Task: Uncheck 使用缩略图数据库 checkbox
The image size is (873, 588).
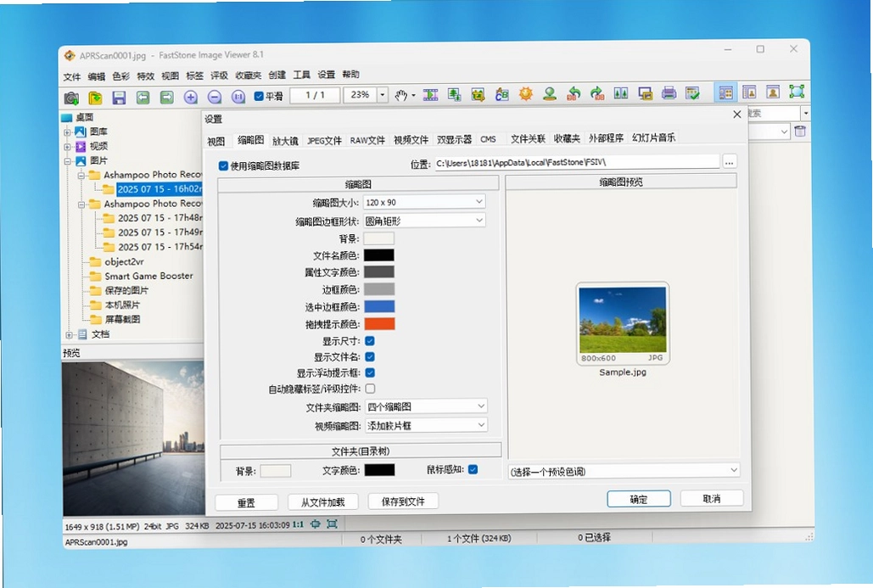Action: (223, 166)
